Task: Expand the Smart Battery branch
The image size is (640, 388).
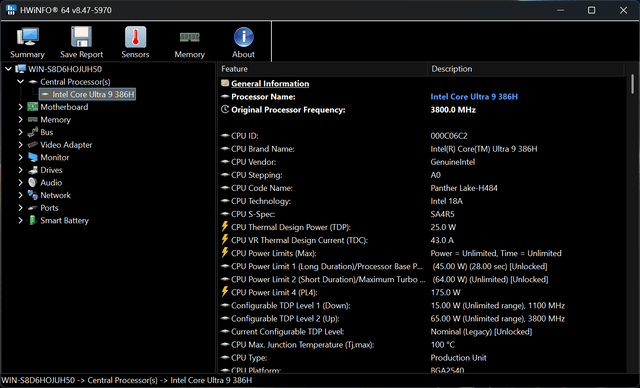Action: click(x=20, y=220)
